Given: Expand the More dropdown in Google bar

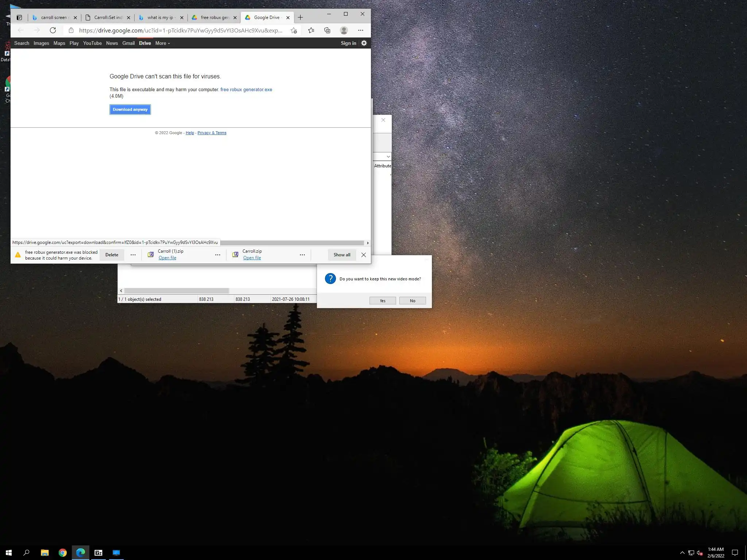Looking at the screenshot, I should point(162,43).
